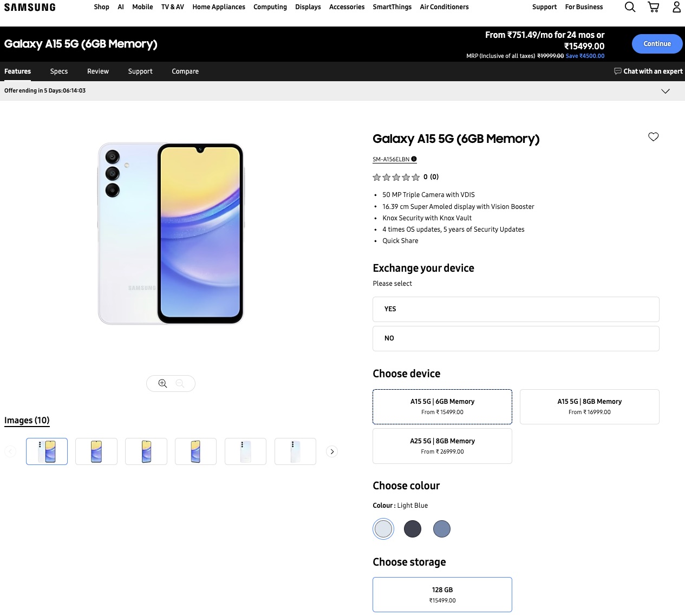Open the Mobile menu in navigation
Image resolution: width=685 pixels, height=616 pixels.
pyautogui.click(x=142, y=7)
